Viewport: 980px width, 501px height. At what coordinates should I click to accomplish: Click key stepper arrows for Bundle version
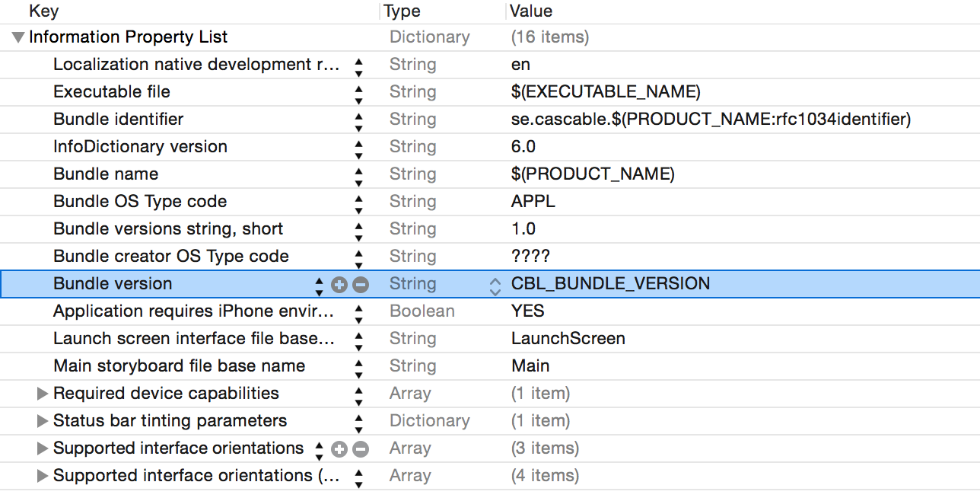click(x=320, y=285)
